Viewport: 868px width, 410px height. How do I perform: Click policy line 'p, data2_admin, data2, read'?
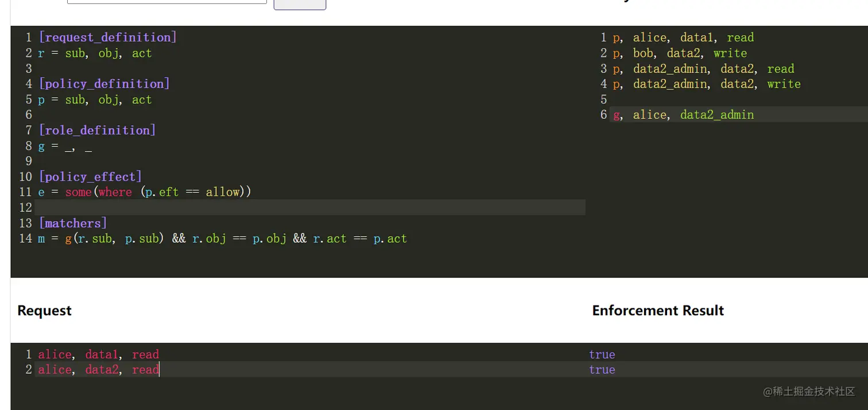point(703,69)
